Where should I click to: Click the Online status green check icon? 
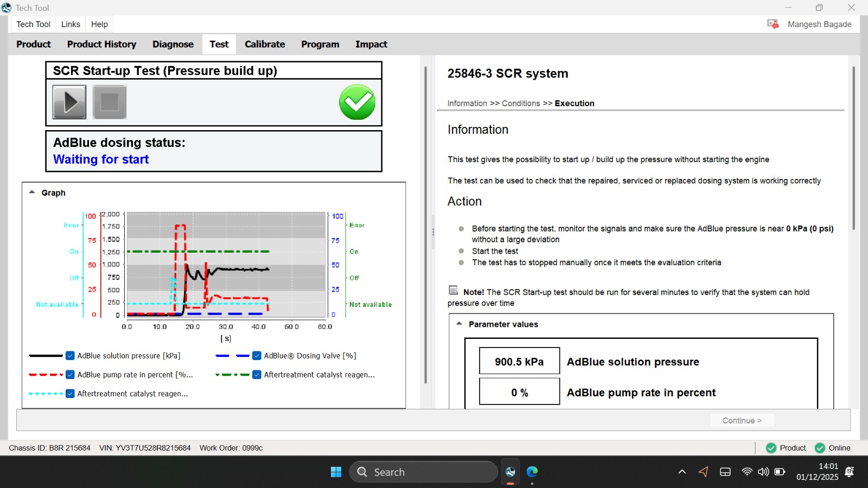click(820, 448)
